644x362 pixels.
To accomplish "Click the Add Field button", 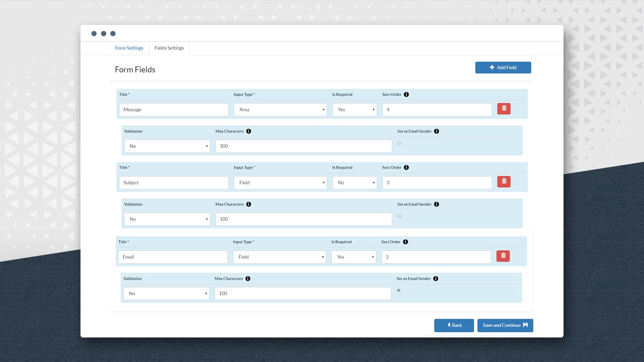I will tap(503, 68).
